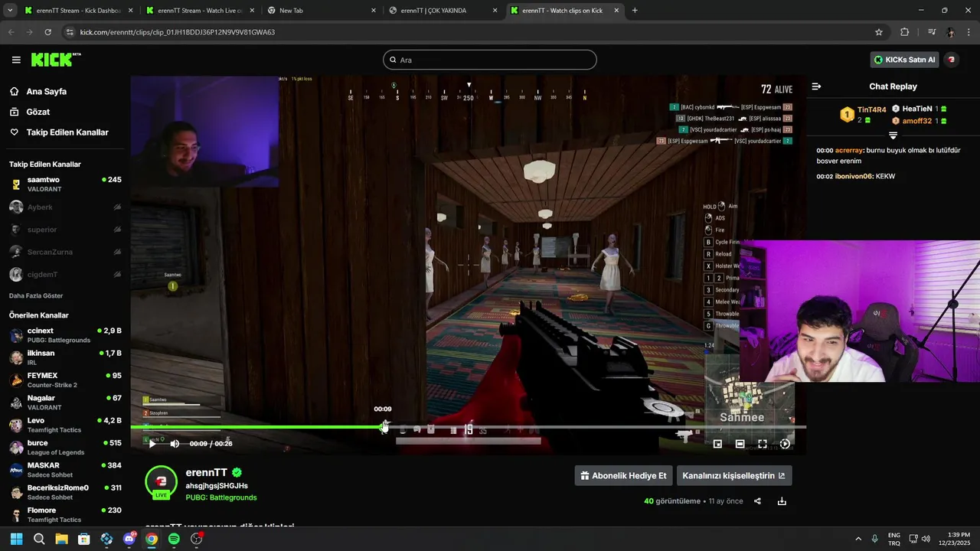The width and height of the screenshot is (980, 551).
Task: Click Abonelik Hediye Et button
Action: pos(623,475)
